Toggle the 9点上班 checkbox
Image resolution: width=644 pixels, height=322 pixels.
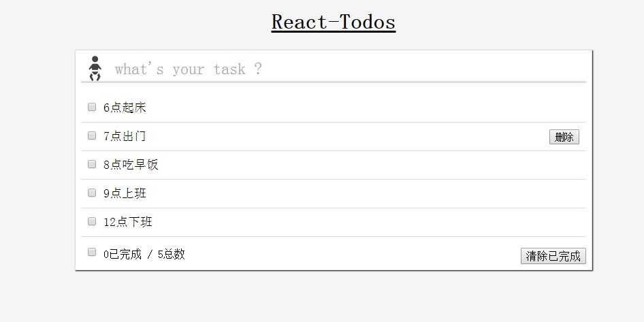(x=92, y=193)
